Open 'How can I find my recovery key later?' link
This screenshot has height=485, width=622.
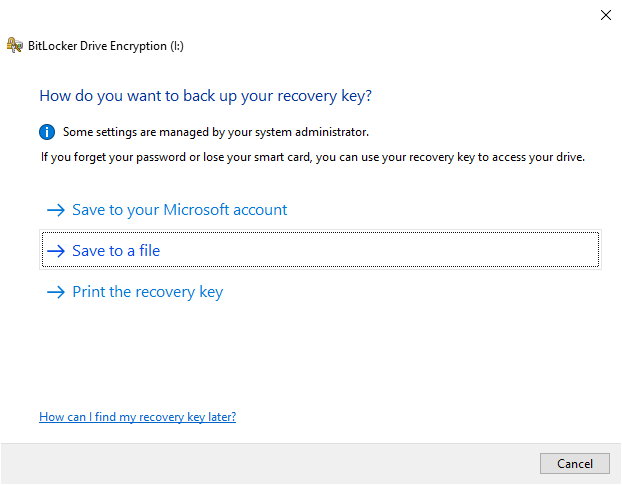coord(137,416)
